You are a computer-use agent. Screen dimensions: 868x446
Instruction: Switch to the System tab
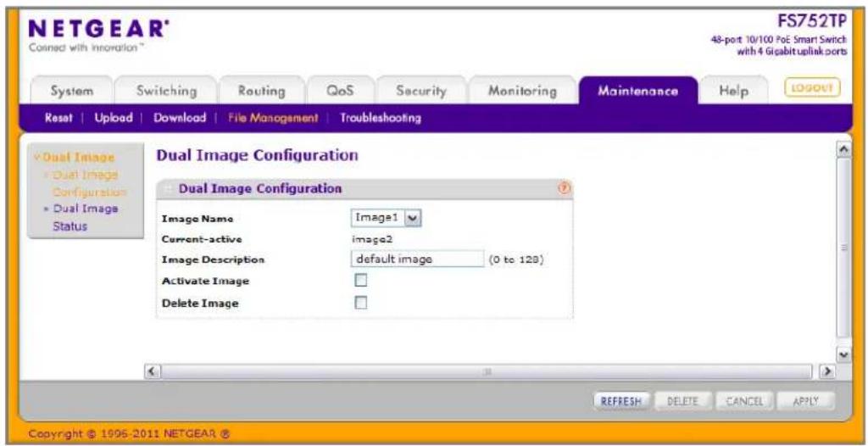tap(72, 91)
